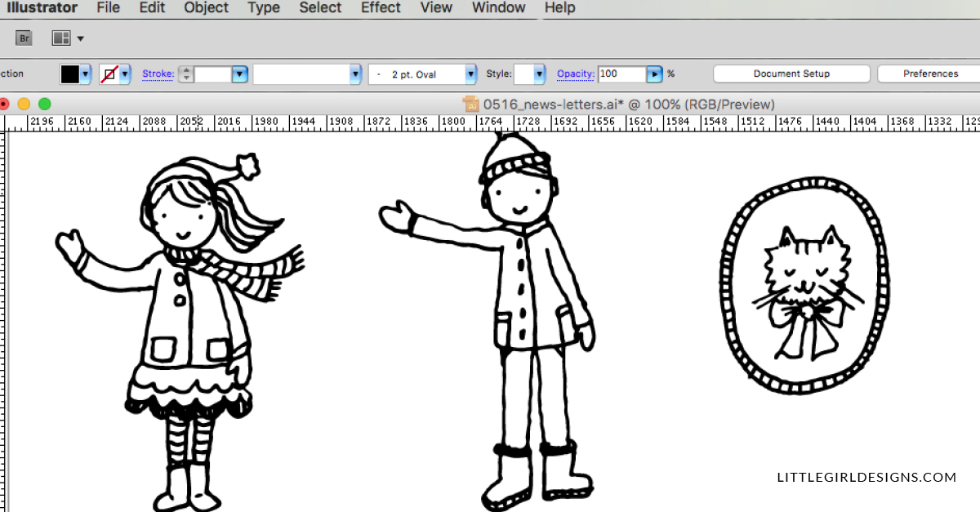The width and height of the screenshot is (980, 512).
Task: Click the Stroke weight stepper arrows
Action: pyautogui.click(x=187, y=74)
